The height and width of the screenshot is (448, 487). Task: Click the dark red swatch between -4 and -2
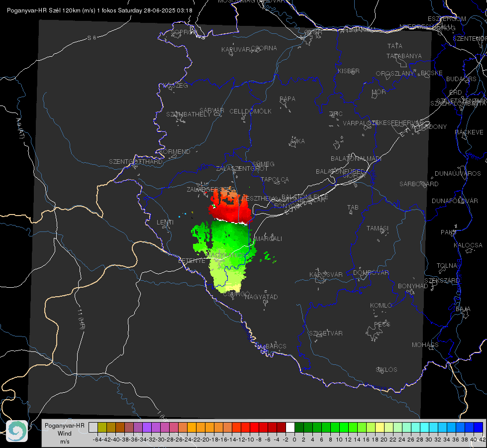[281, 427]
